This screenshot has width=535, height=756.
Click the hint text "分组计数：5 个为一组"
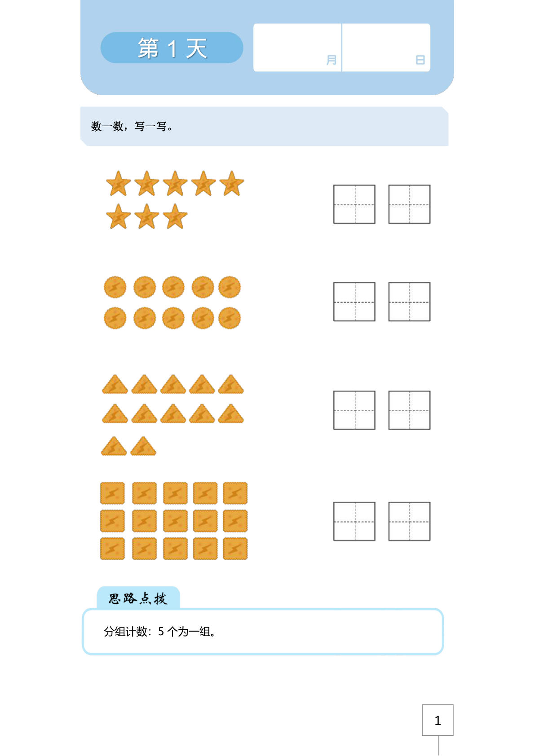tap(160, 632)
